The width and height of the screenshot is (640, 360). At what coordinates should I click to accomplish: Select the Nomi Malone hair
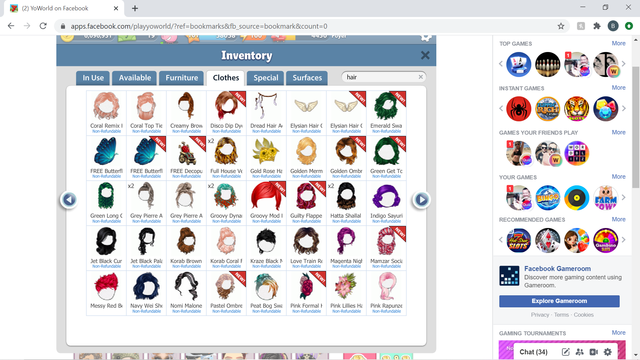(x=186, y=292)
